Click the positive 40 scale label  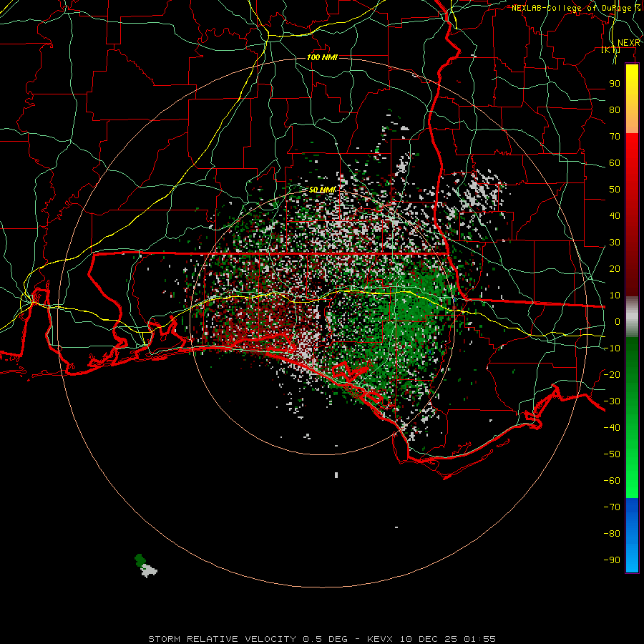(x=615, y=216)
